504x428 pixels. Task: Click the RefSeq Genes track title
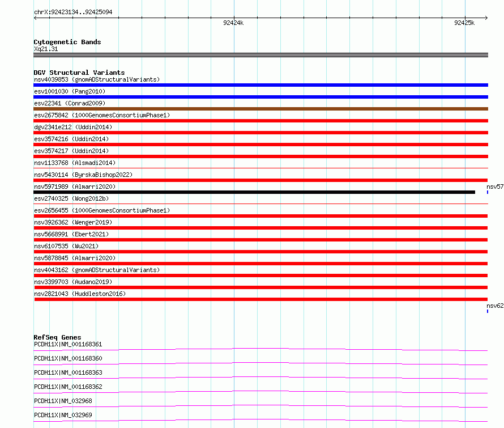[x=57, y=337]
